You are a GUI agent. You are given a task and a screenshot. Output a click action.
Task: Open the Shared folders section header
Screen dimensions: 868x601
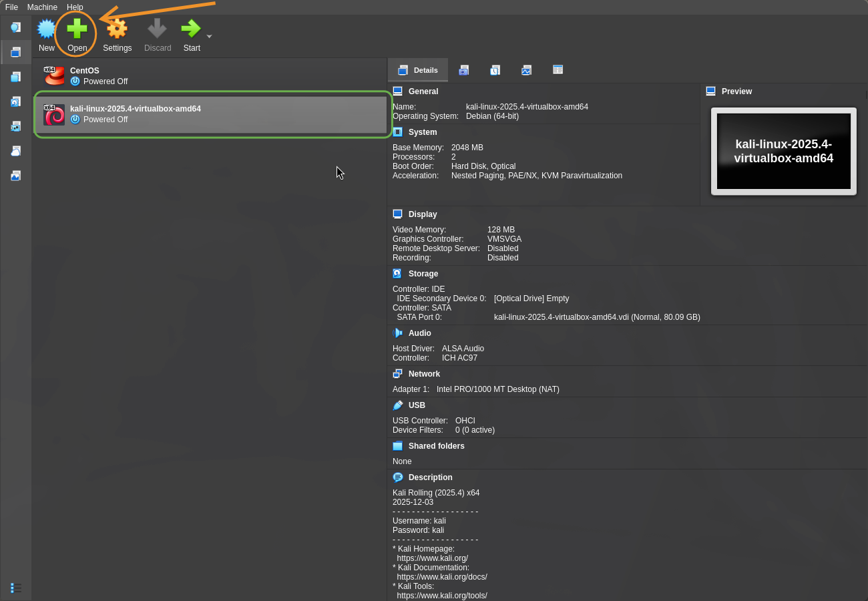(437, 446)
